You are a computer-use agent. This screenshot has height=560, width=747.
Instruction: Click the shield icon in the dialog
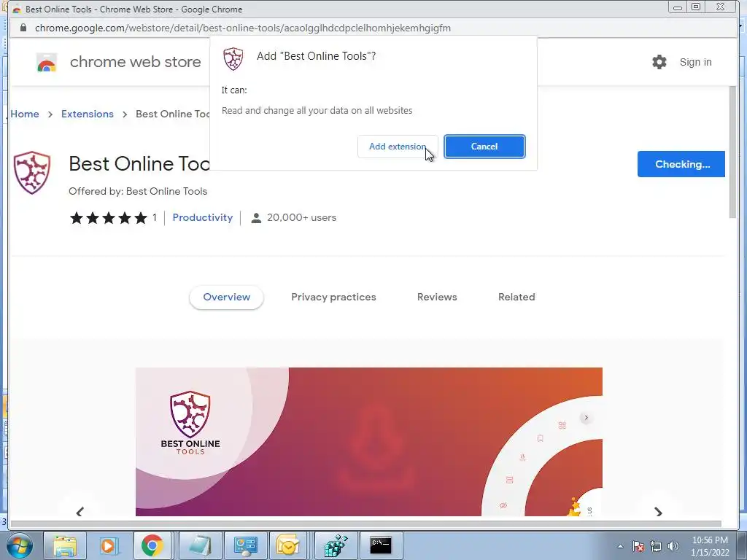tap(233, 58)
